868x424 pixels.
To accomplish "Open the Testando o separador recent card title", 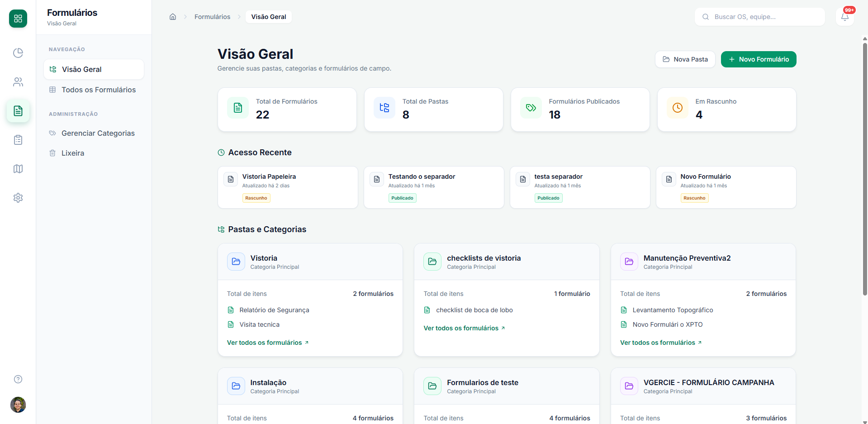I will click(422, 176).
